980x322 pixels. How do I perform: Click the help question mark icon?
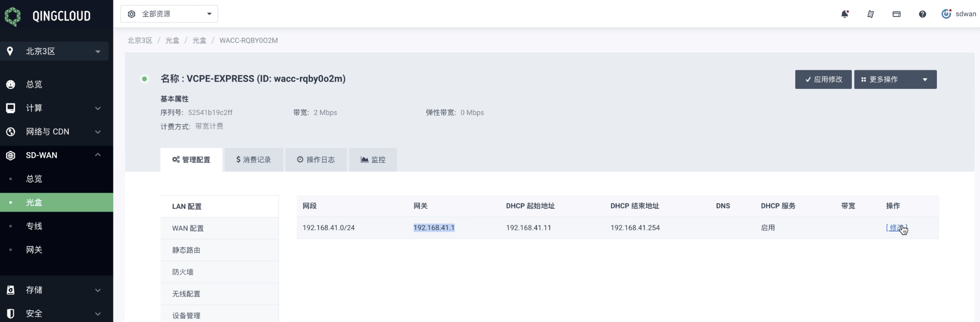point(922,14)
